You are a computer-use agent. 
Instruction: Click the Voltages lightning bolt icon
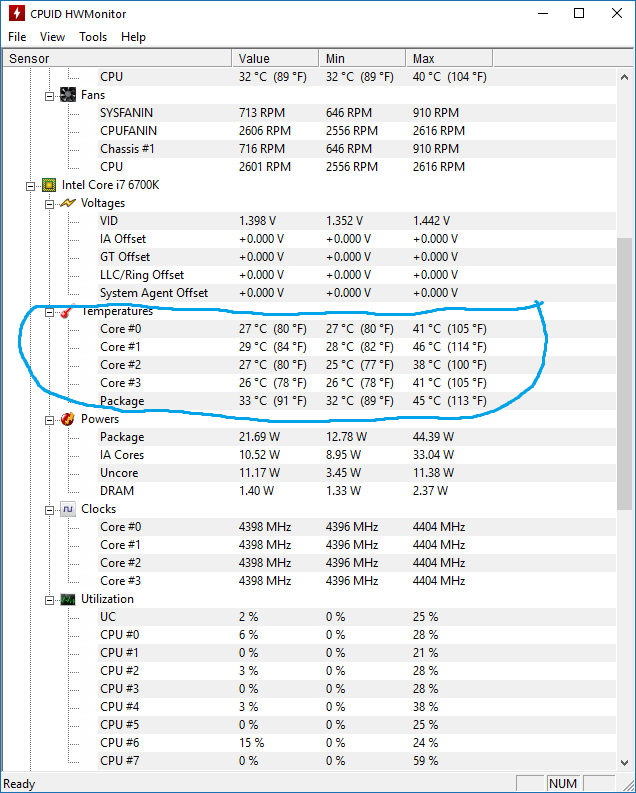(x=68, y=203)
